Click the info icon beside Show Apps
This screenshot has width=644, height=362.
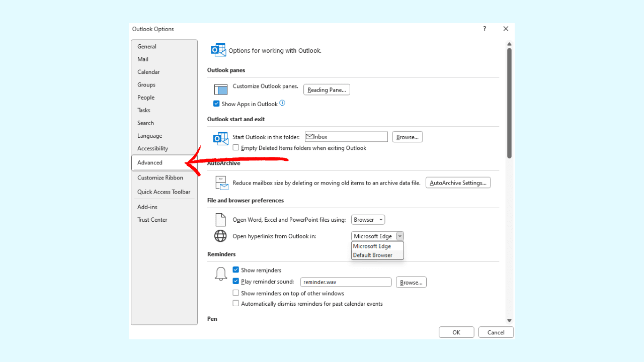(282, 103)
